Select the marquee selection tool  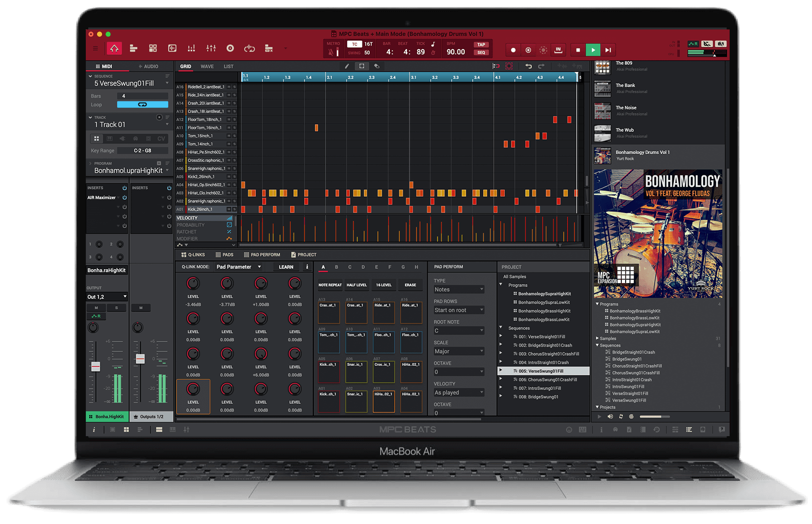362,66
